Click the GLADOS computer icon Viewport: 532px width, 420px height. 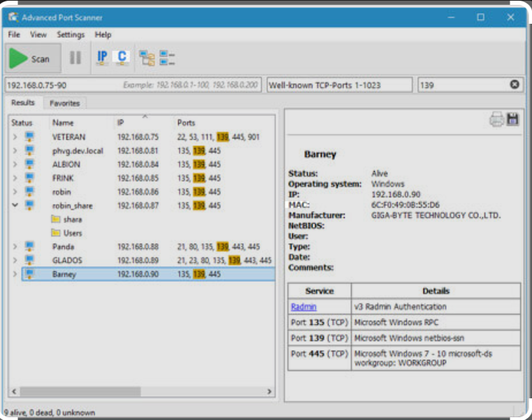(29, 260)
